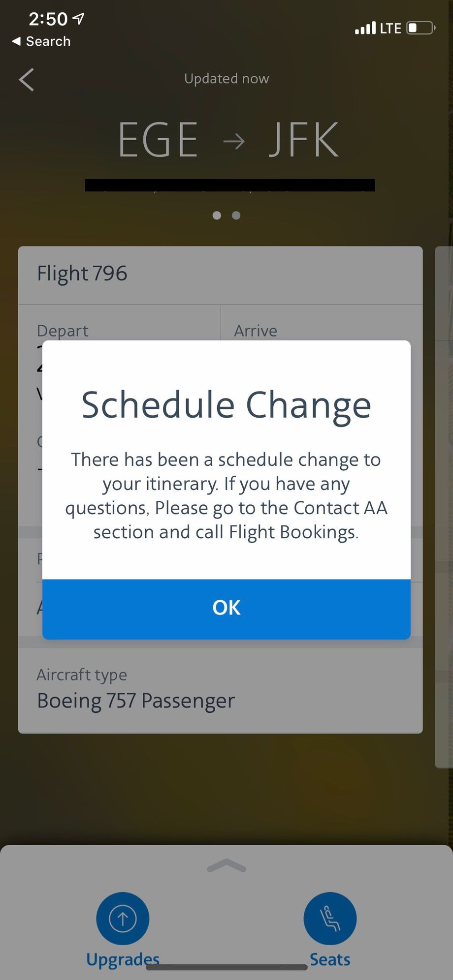Tap the arrow between EGE and JFK
This screenshot has width=453, height=980.
[x=233, y=141]
